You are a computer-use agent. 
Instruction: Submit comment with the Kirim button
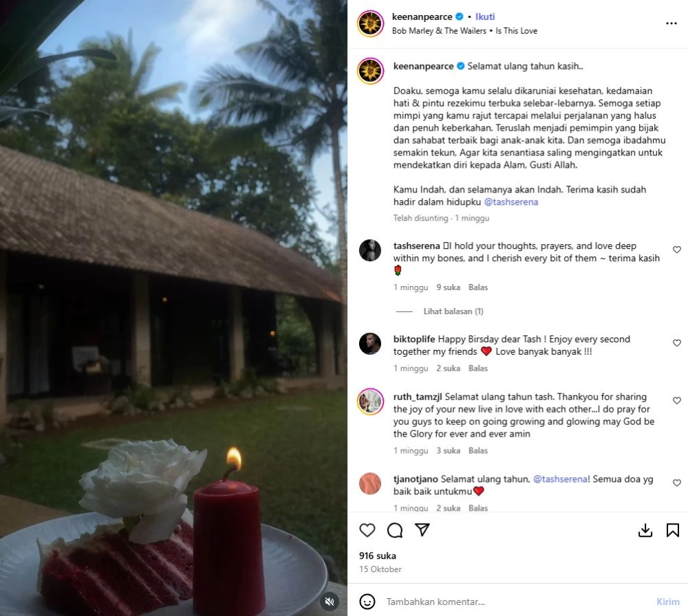[x=668, y=601]
